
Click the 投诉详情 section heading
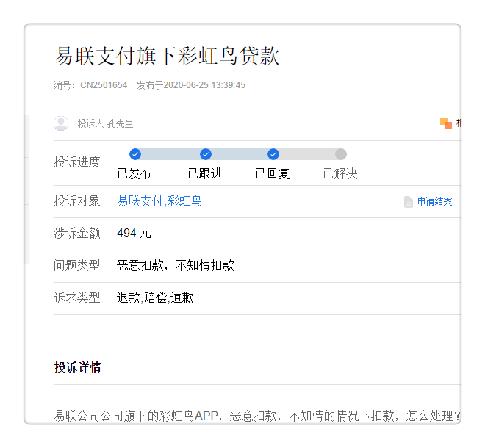pyautogui.click(x=77, y=368)
